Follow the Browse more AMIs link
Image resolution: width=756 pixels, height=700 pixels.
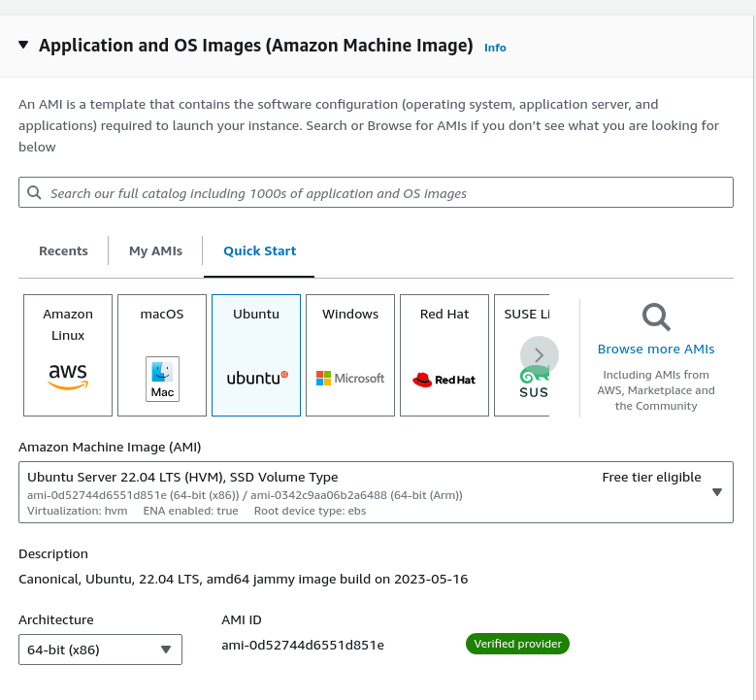click(656, 349)
